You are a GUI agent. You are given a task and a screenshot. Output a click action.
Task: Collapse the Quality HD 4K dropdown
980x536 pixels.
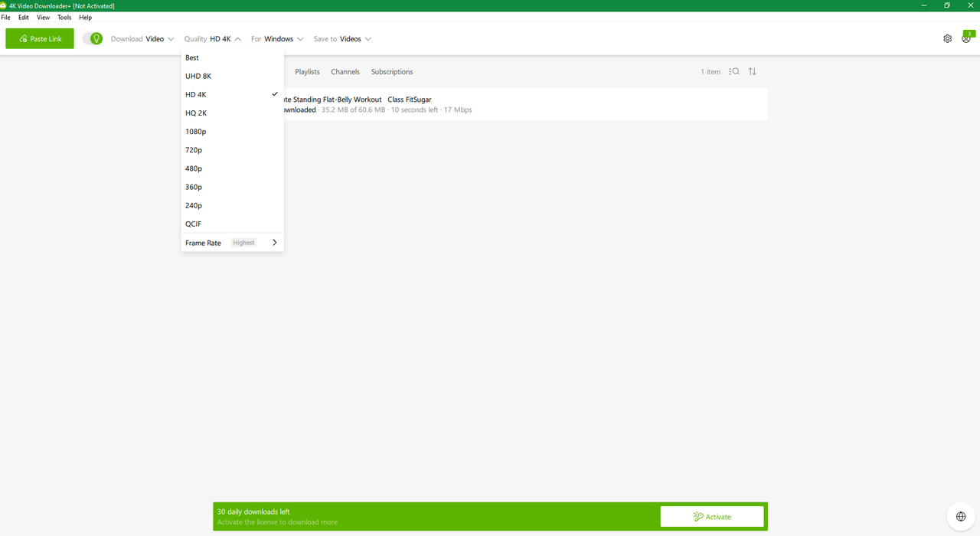pyautogui.click(x=213, y=39)
